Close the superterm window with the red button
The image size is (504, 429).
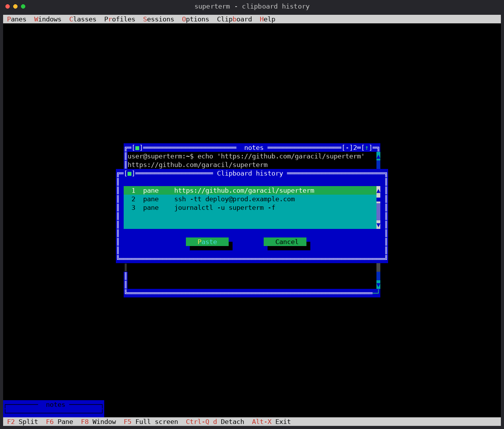7,6
